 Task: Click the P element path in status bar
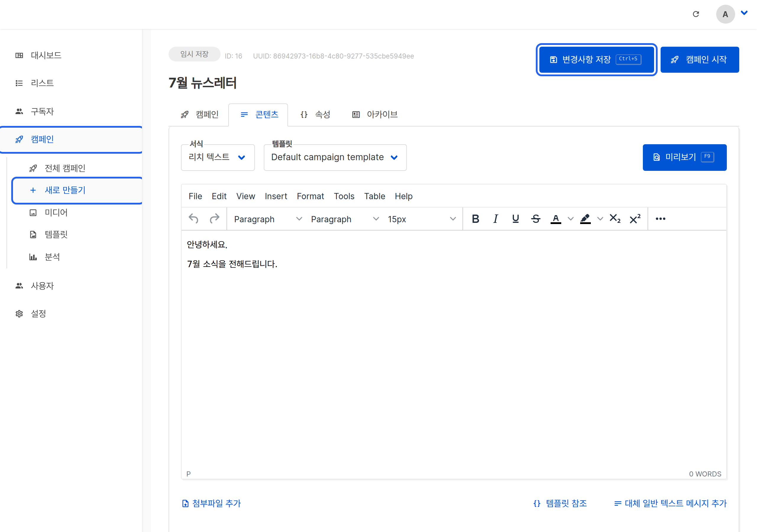tap(189, 474)
